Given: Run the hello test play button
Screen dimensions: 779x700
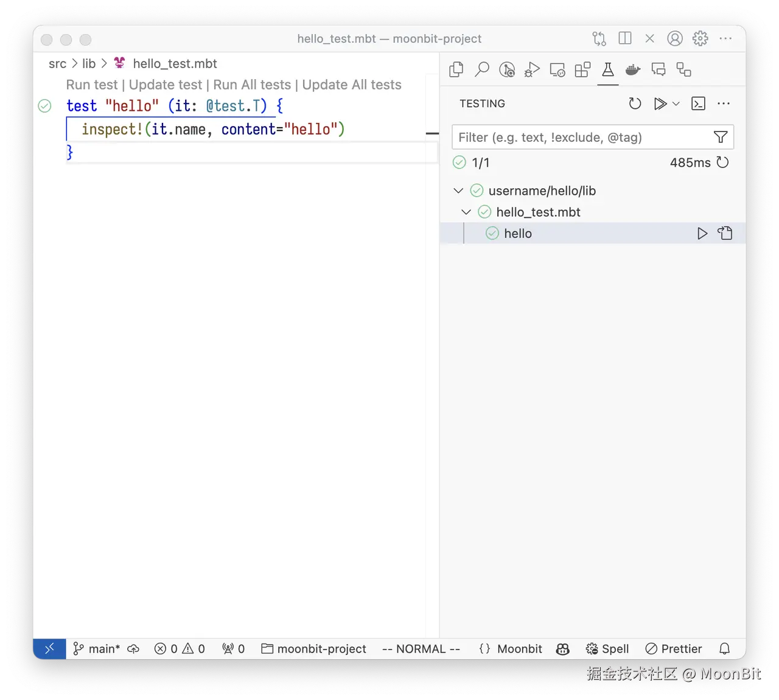Looking at the screenshot, I should tap(702, 233).
